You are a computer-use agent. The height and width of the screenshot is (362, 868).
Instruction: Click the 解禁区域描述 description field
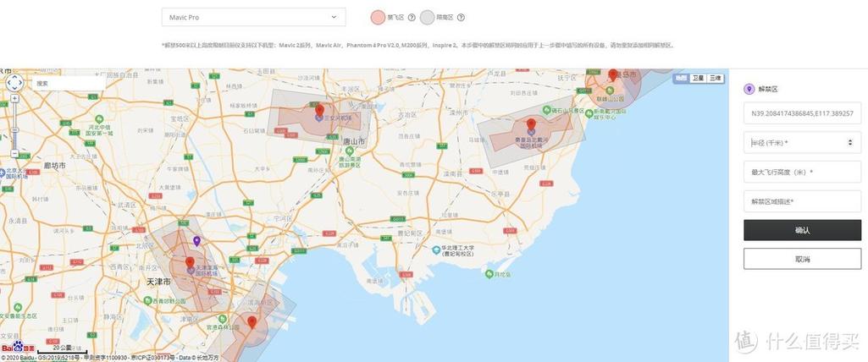pos(802,202)
